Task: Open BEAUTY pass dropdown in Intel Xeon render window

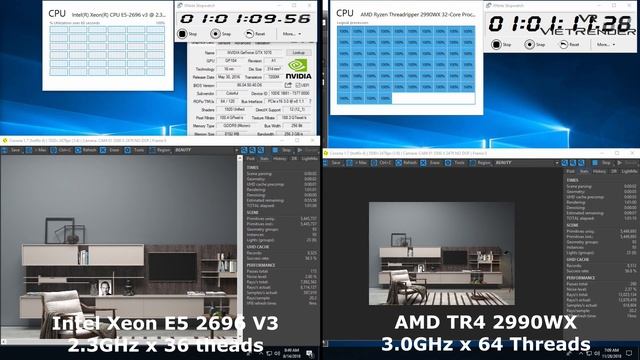Action: click(x=206, y=150)
